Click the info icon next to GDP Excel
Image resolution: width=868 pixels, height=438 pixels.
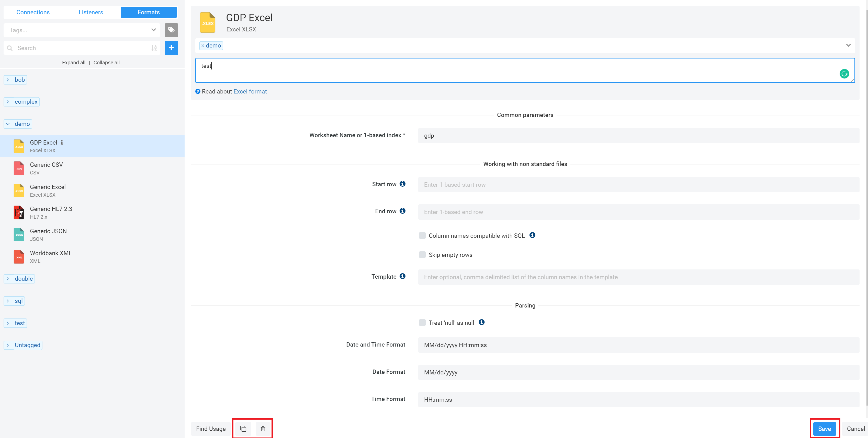coord(62,143)
